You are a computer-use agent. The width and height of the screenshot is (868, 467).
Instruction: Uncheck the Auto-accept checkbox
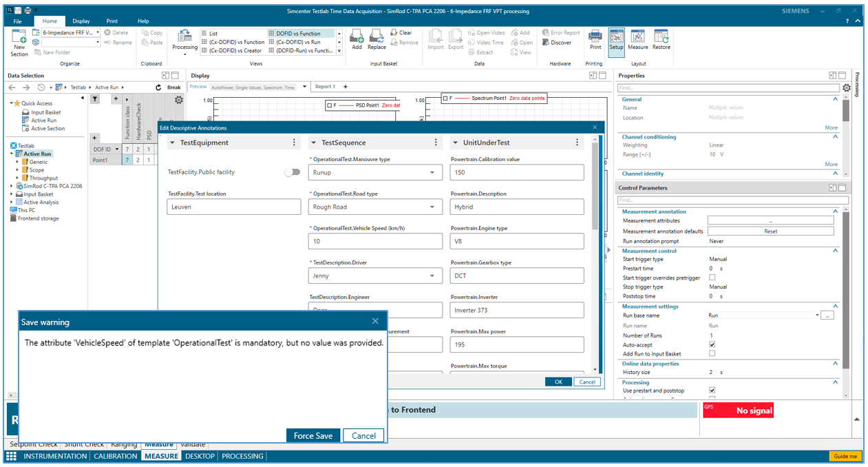(x=713, y=344)
